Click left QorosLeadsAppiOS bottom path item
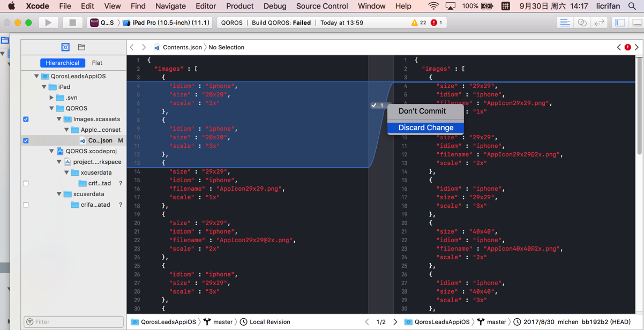The image size is (644, 330). tap(163, 322)
